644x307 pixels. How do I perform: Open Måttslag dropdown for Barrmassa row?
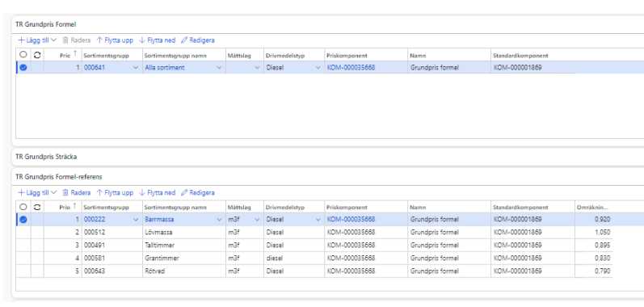pyautogui.click(x=258, y=220)
